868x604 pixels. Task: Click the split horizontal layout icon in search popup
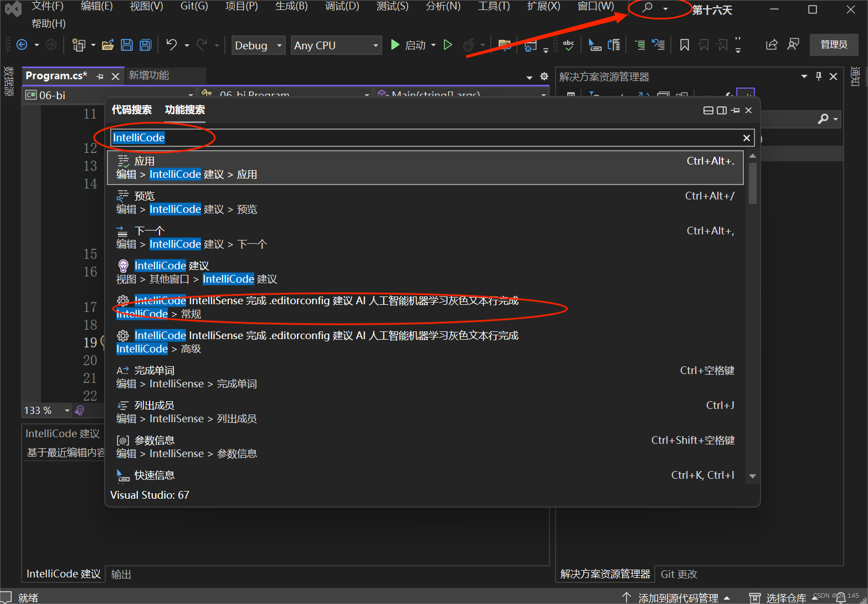[708, 110]
